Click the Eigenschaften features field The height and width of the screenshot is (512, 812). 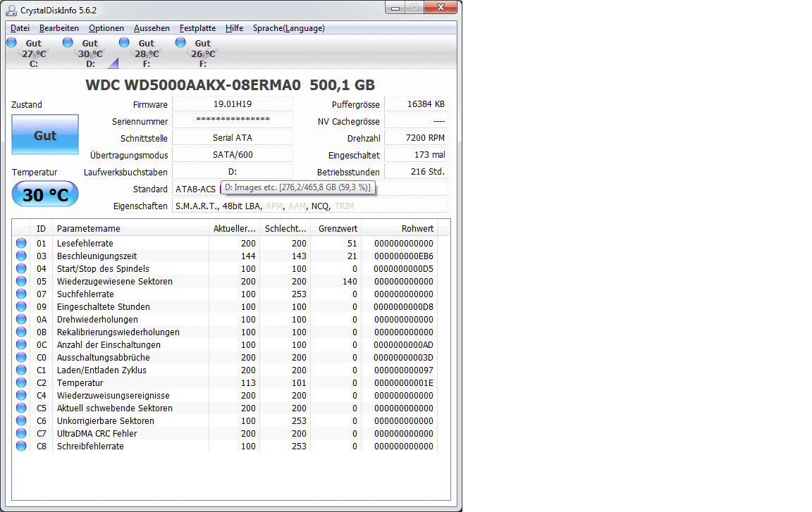click(310, 206)
